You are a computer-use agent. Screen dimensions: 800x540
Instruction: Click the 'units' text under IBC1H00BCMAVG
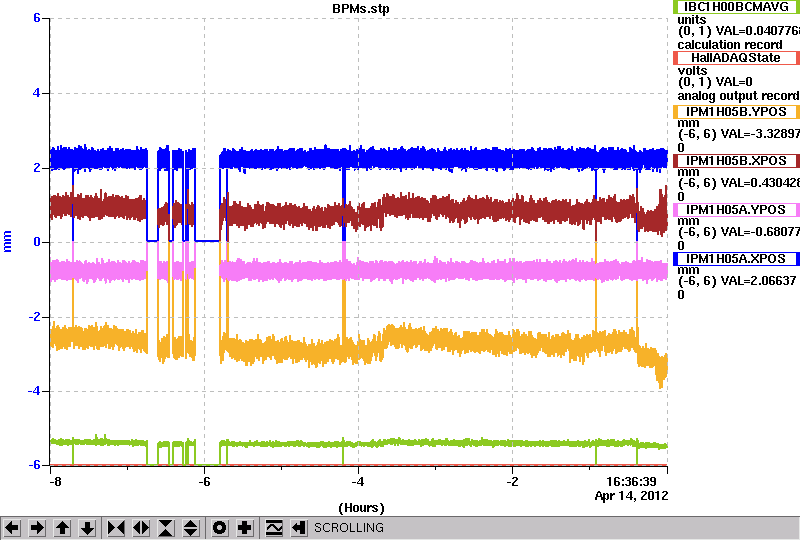691,20
